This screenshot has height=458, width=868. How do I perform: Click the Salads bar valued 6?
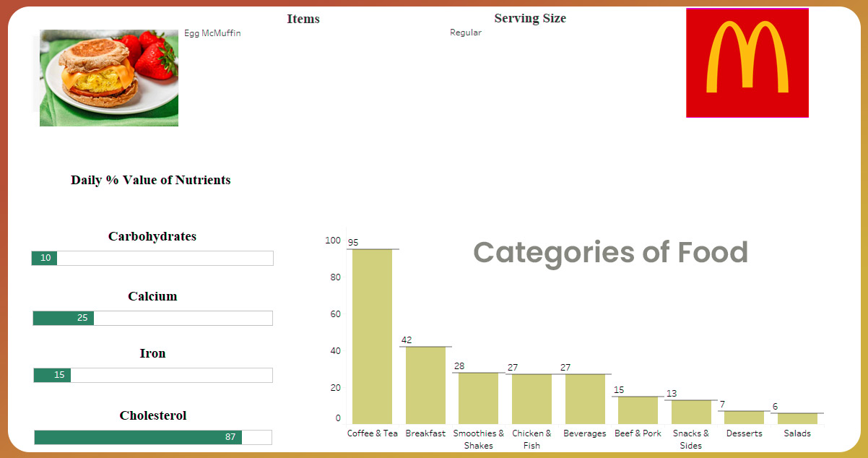click(797, 417)
